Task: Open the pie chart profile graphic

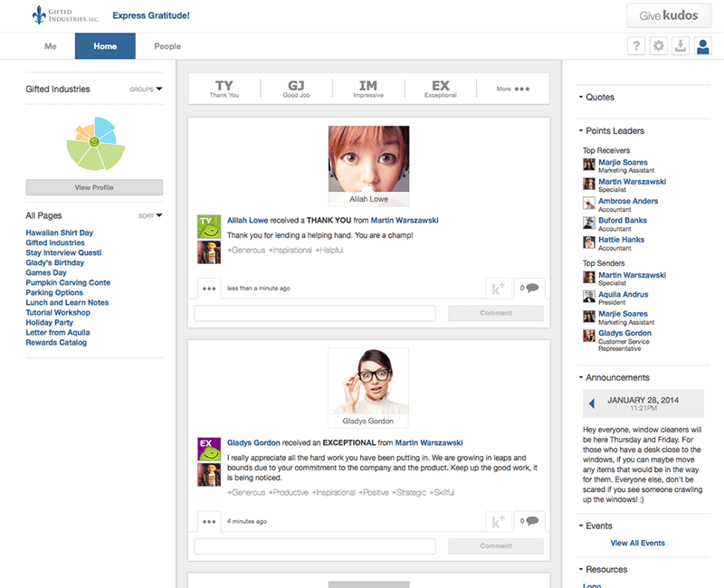Action: (x=96, y=143)
